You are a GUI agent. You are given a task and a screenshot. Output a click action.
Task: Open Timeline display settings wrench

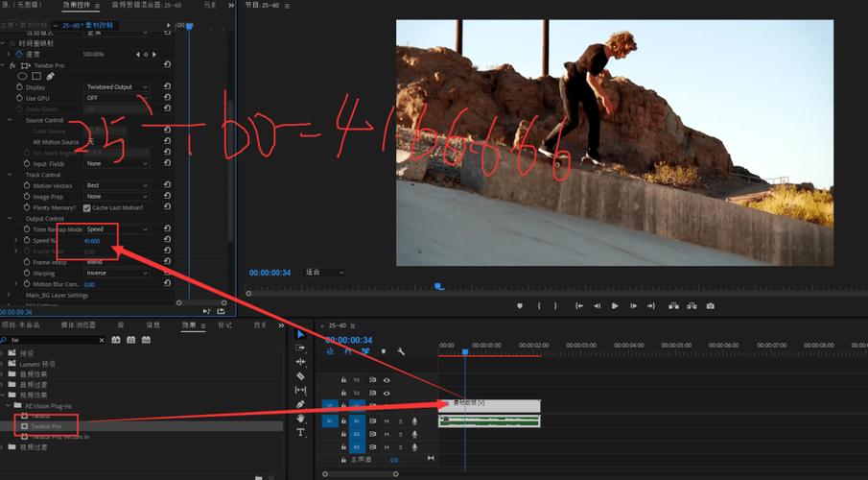pos(401,351)
